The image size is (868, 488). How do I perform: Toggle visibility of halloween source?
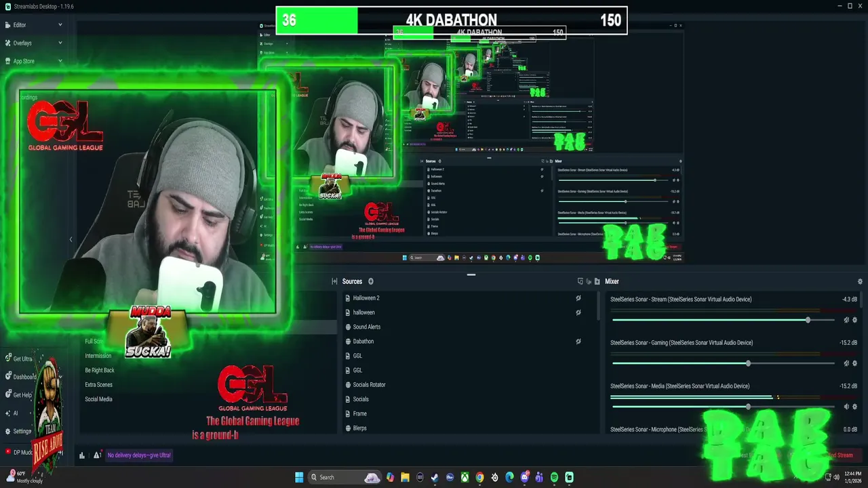[578, 312]
